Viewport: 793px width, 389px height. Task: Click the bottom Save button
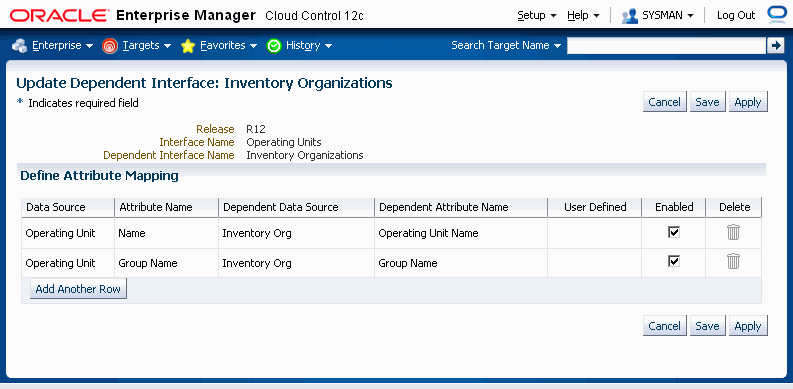707,326
